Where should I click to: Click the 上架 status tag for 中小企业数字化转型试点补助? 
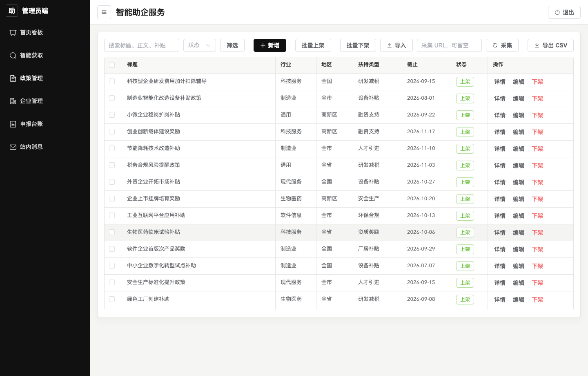[465, 266]
